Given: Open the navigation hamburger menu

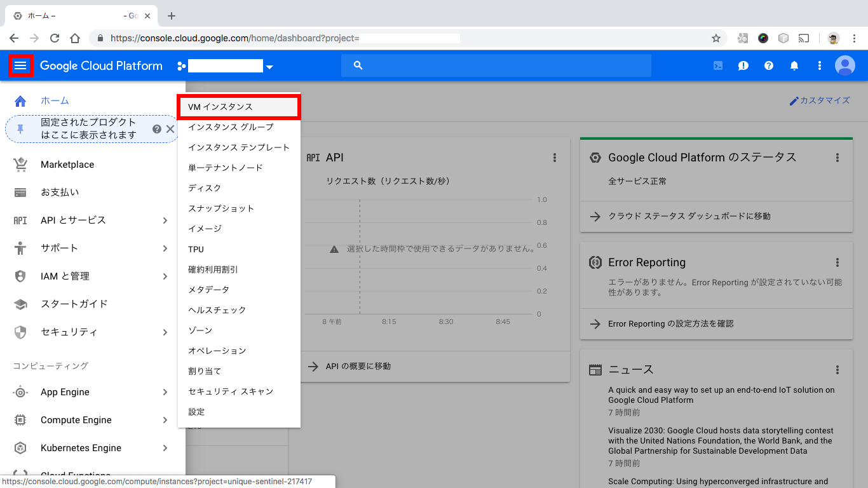Looking at the screenshot, I should (21, 65).
